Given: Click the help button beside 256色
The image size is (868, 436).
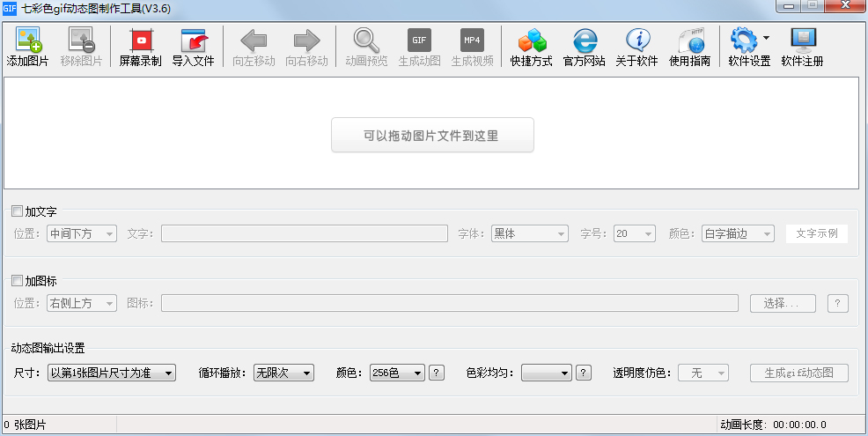Looking at the screenshot, I should coord(436,373).
